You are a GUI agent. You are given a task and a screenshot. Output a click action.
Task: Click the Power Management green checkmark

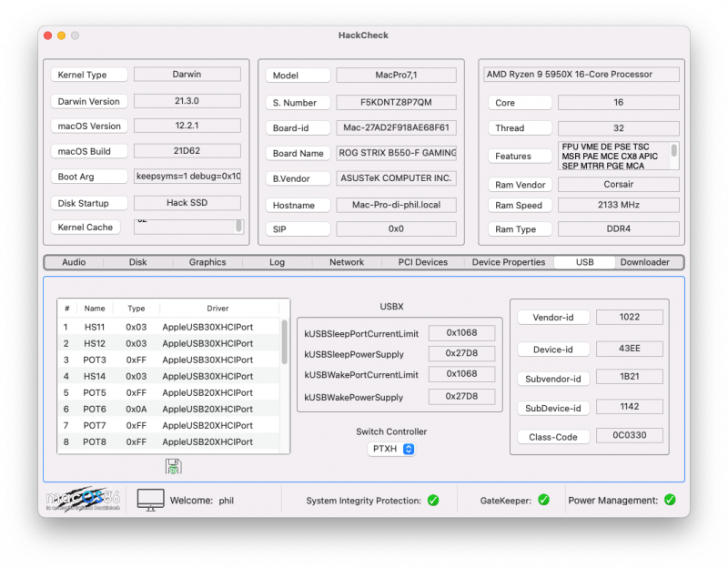tap(670, 500)
